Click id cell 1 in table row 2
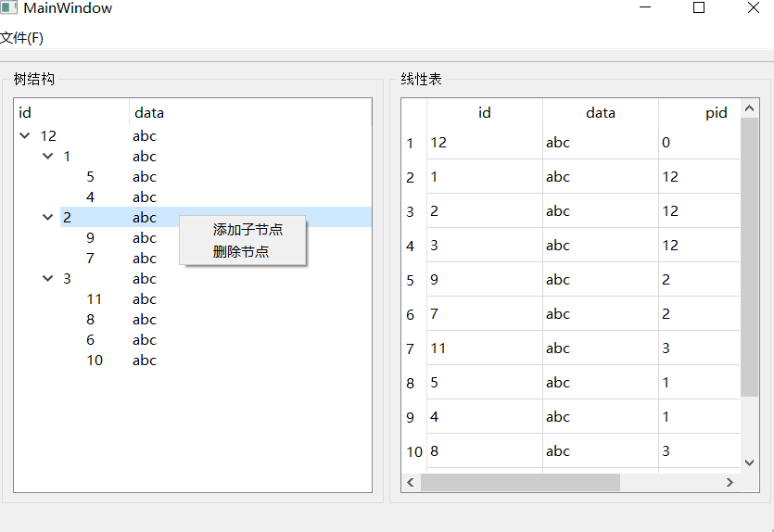Viewport: 774px width, 532px height. coord(485,177)
